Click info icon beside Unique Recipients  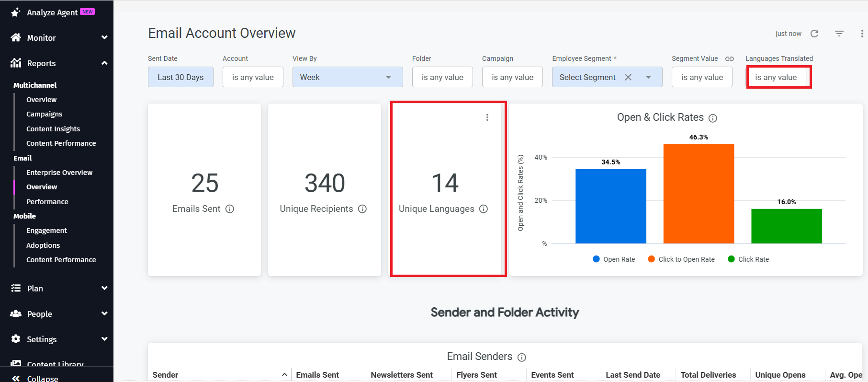pyautogui.click(x=362, y=209)
